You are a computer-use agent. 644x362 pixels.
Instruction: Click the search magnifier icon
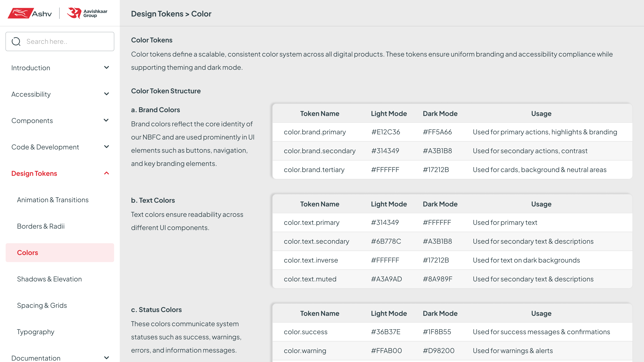coord(16,41)
